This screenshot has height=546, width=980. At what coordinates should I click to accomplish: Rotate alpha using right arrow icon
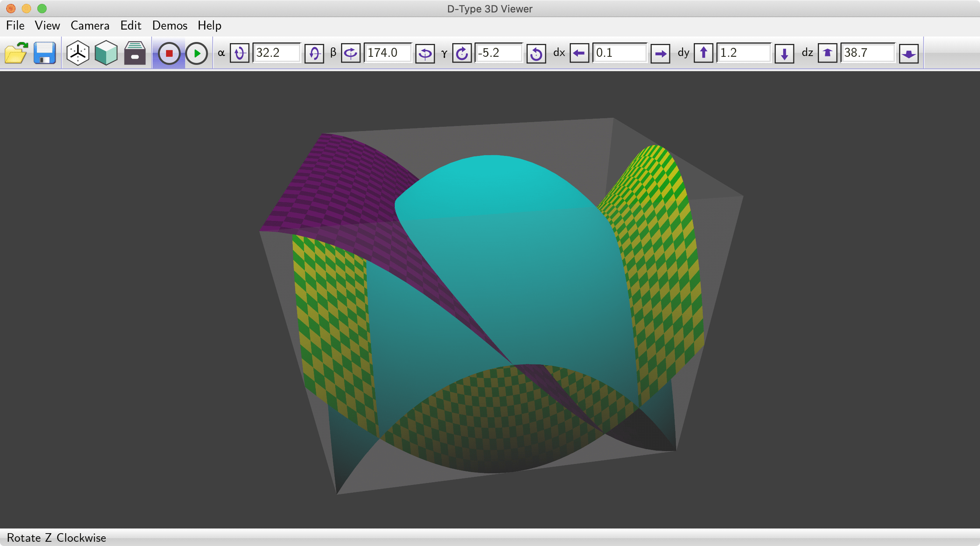click(314, 53)
